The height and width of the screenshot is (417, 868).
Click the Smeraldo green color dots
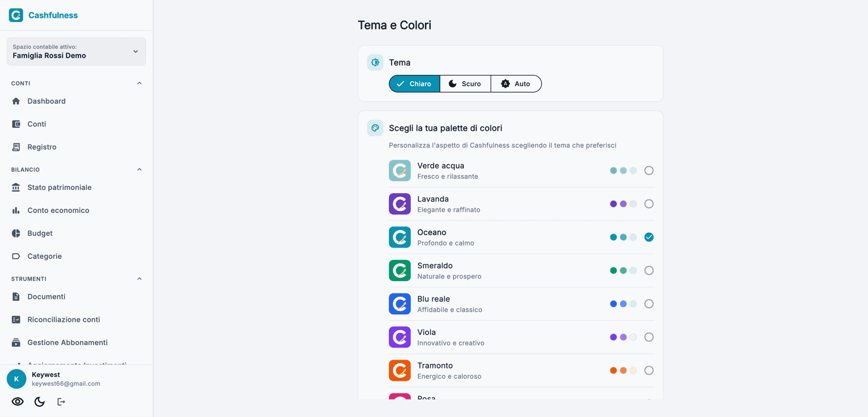point(623,270)
